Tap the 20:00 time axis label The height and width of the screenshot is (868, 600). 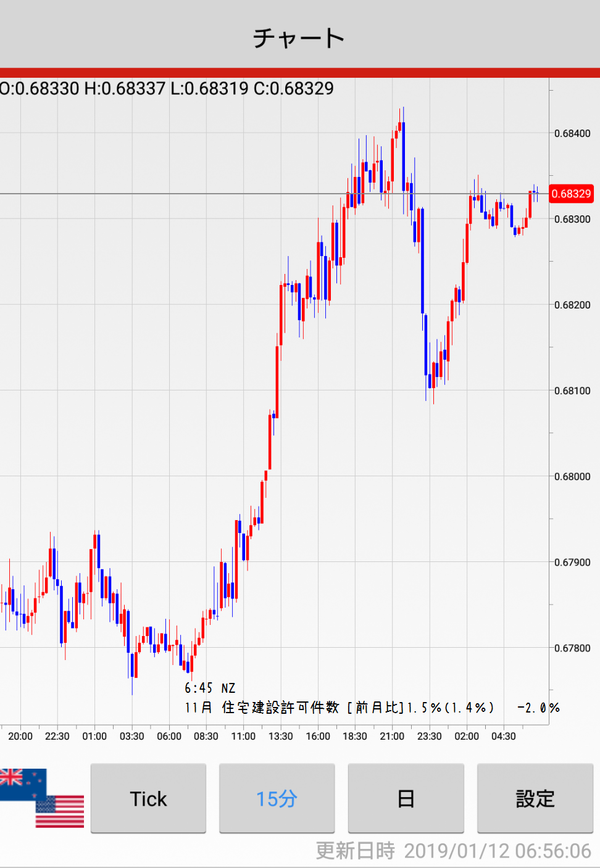click(x=20, y=736)
